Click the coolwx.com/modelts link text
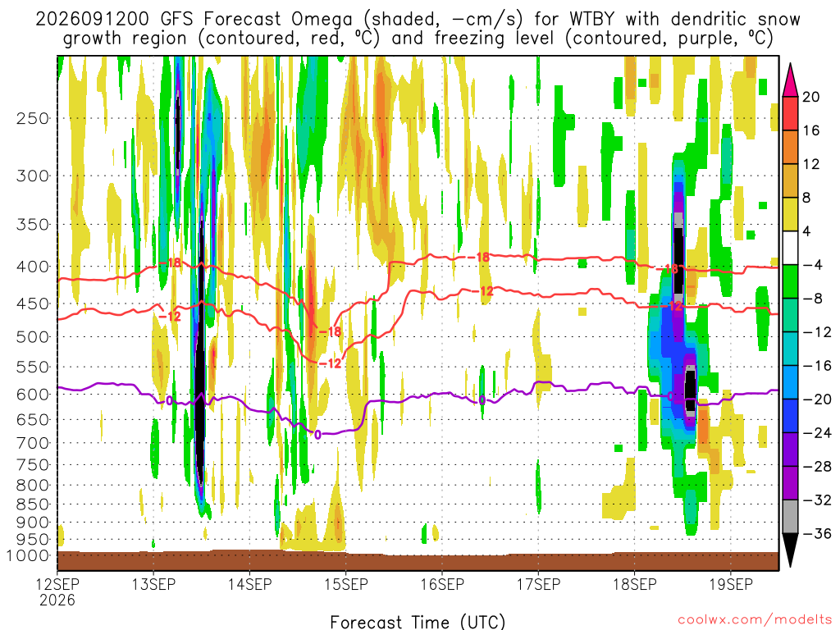Screen dimensions: 840x630 755,620
